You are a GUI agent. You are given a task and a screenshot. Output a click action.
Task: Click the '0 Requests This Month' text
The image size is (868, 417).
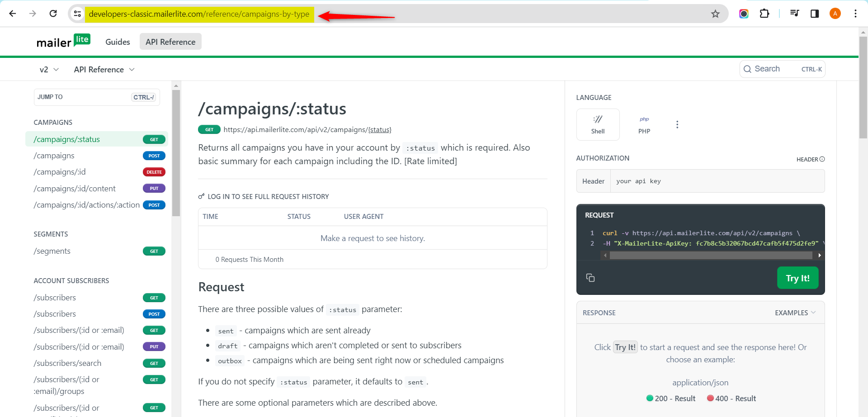[x=250, y=260]
